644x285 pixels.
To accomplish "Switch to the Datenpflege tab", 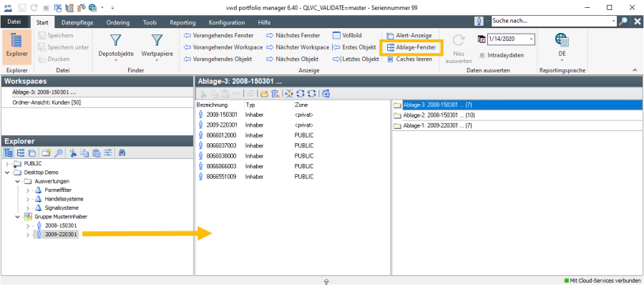I will (77, 23).
